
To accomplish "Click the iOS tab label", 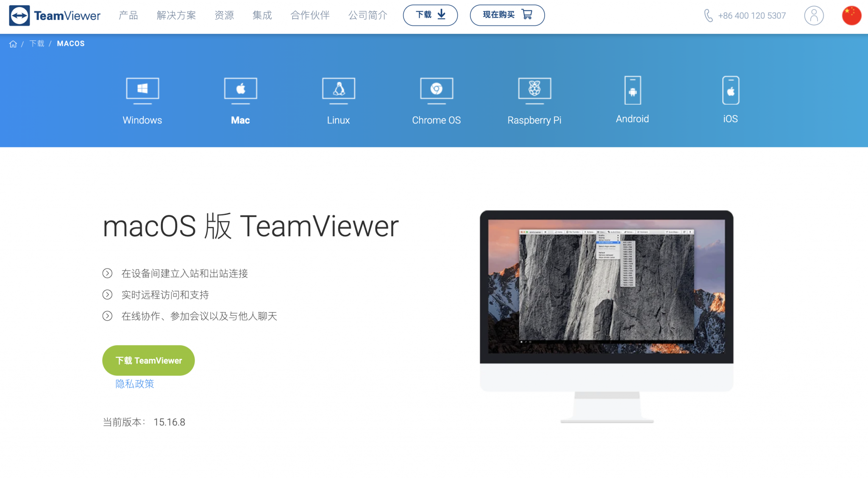I will [731, 119].
